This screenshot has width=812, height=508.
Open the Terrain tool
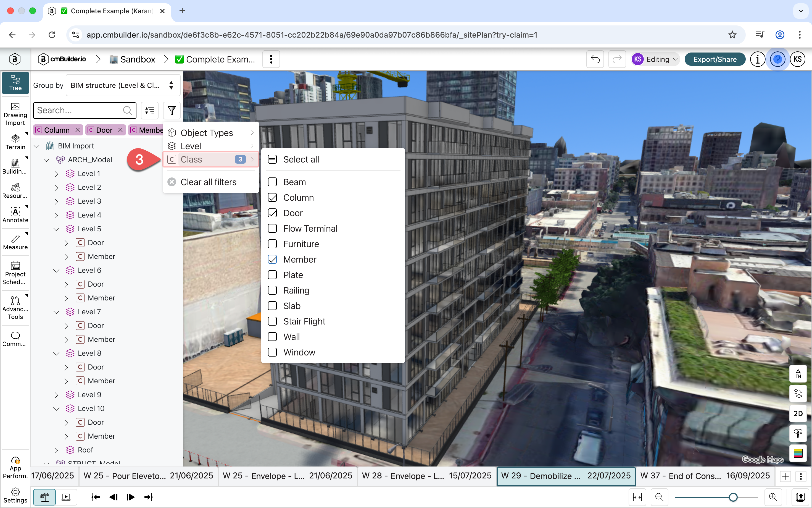point(15,142)
